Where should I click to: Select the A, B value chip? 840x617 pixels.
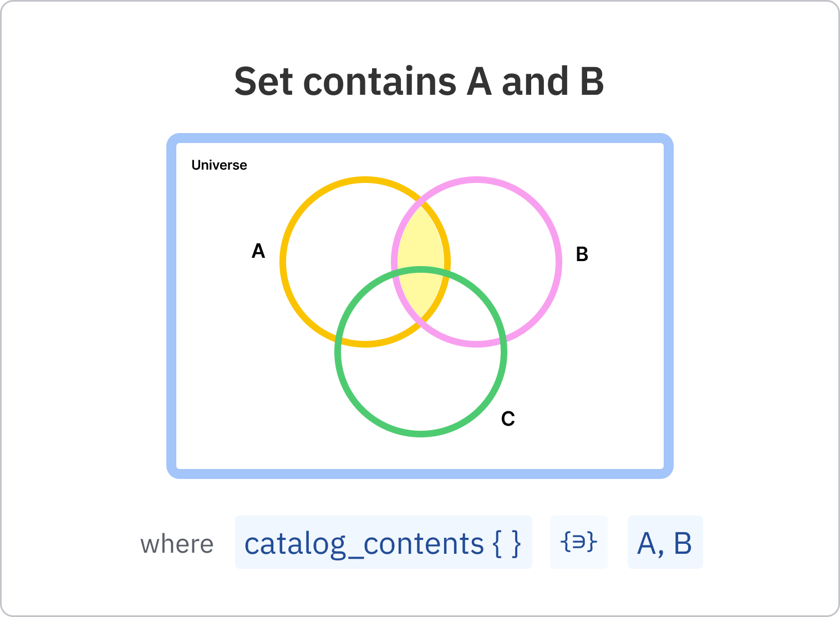pyautogui.click(x=665, y=543)
